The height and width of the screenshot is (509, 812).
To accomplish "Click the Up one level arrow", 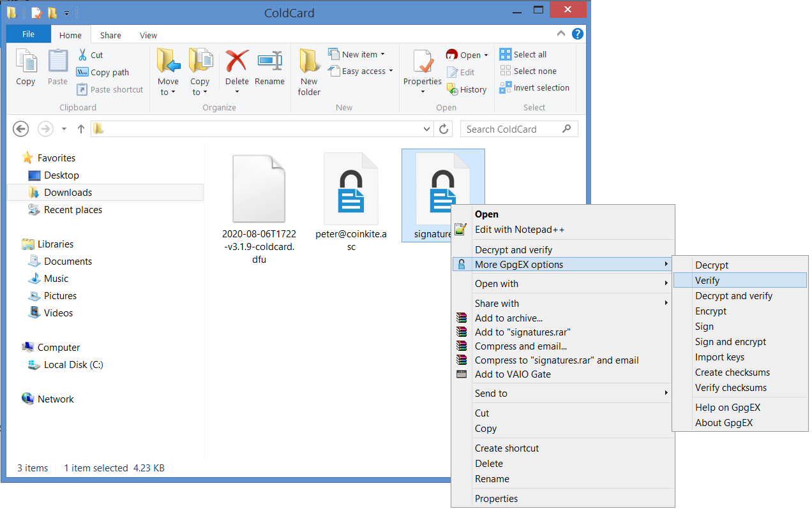I will point(81,129).
